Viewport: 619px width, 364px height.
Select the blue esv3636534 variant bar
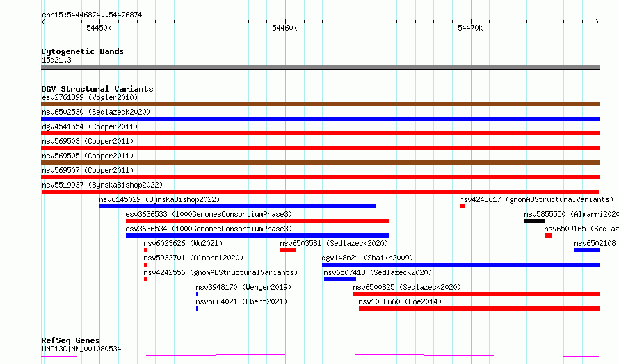coord(257,235)
